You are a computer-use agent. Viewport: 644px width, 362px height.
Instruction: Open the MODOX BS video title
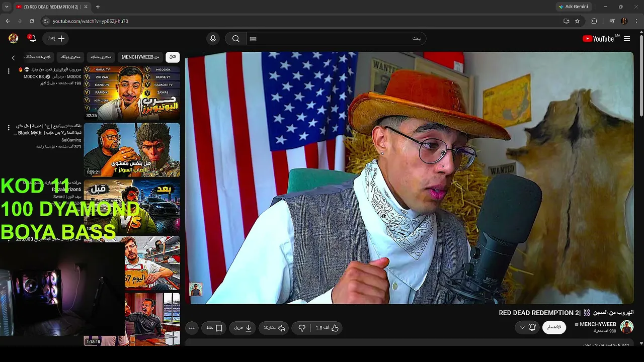[x=49, y=70]
